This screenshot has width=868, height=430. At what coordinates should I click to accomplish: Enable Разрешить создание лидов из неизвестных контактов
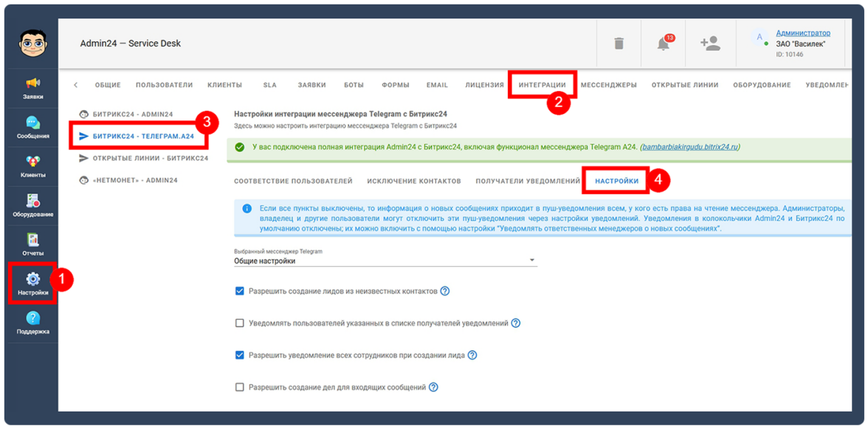coord(240,291)
